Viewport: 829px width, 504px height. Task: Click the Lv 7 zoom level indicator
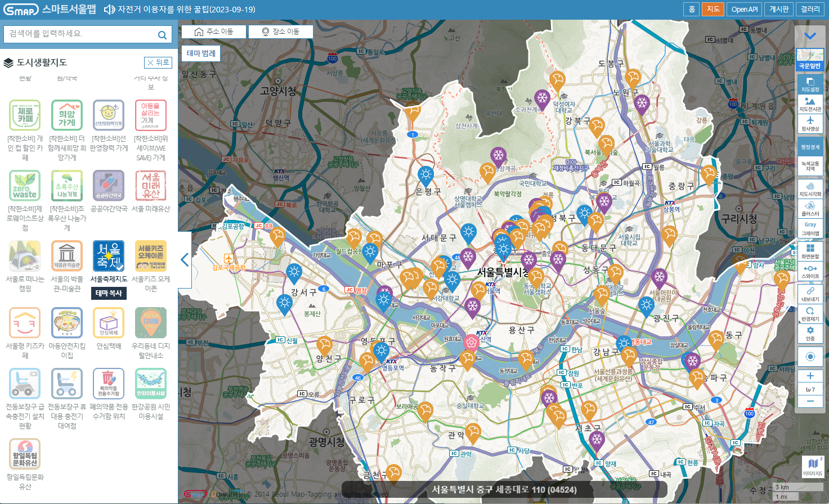(x=810, y=389)
